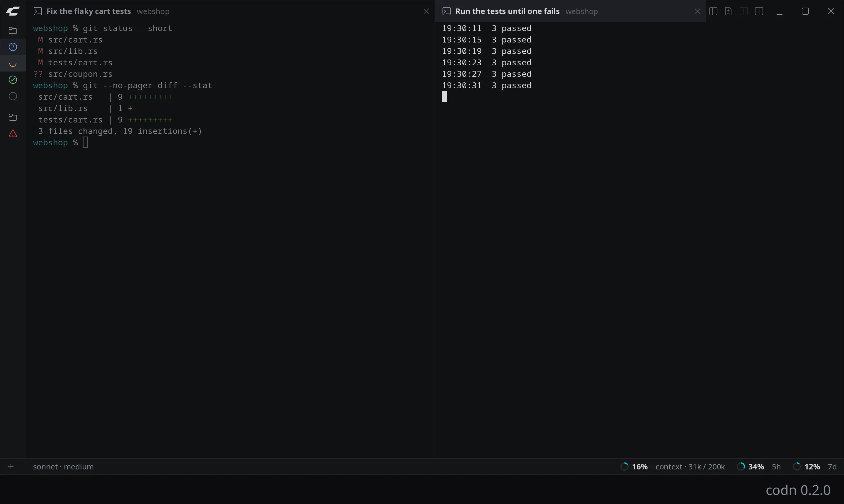
Task: Click terminal icon of 'Run the tests until one fails' tab
Action: pos(447,11)
